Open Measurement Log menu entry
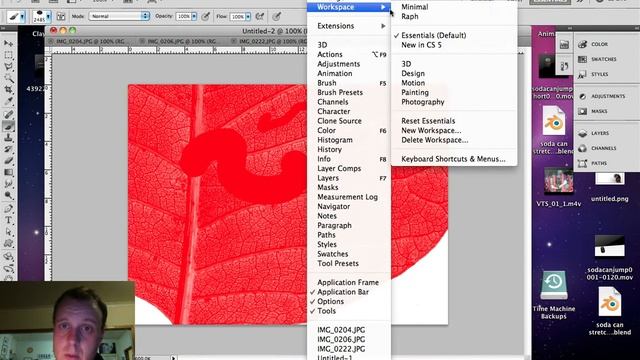The height and width of the screenshot is (360, 640). [349, 197]
